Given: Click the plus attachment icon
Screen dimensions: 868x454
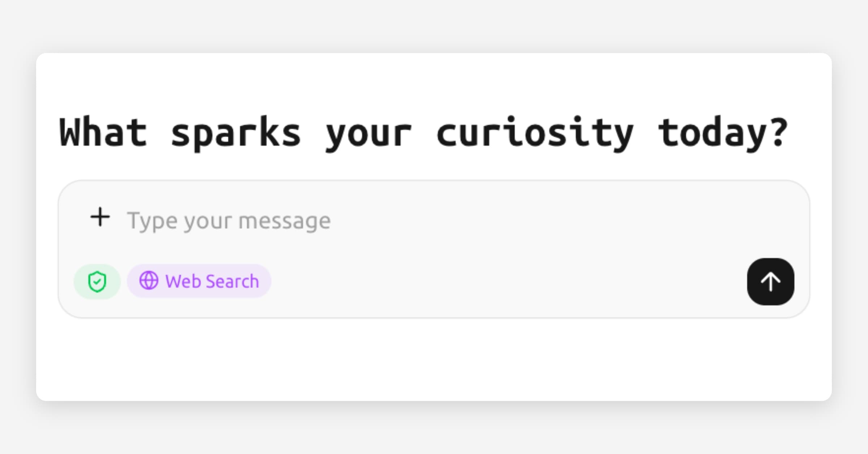Looking at the screenshot, I should pyautogui.click(x=100, y=217).
